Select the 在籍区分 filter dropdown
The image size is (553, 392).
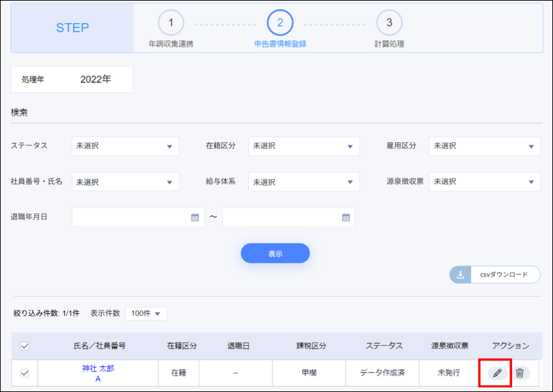pos(304,146)
